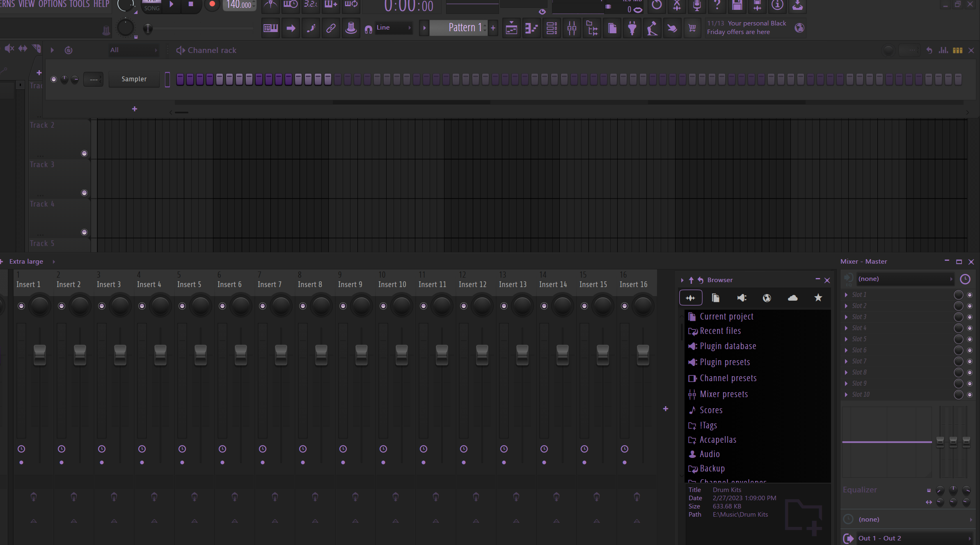Click the shopping cart content library icon
Screen dimensions: 980x545
pyautogui.click(x=692, y=28)
